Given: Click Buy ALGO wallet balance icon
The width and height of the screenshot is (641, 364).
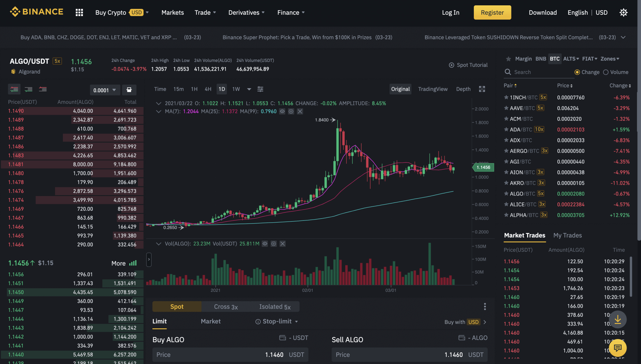Looking at the screenshot, I should (x=282, y=338).
